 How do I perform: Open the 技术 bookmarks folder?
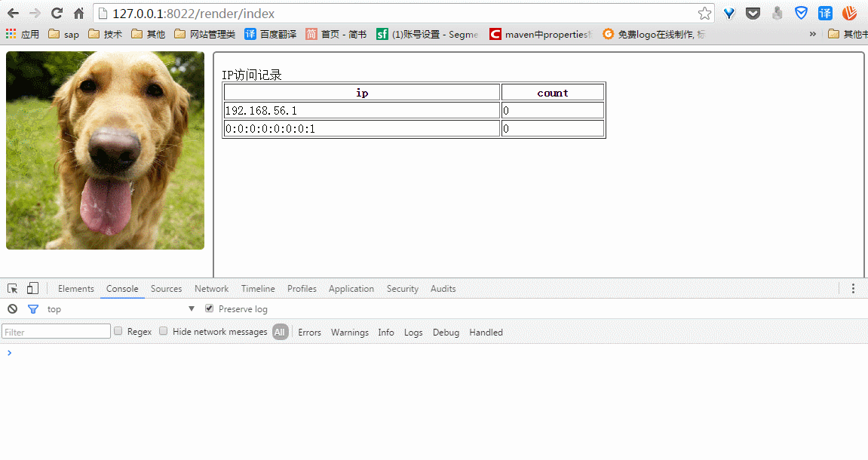(x=105, y=35)
